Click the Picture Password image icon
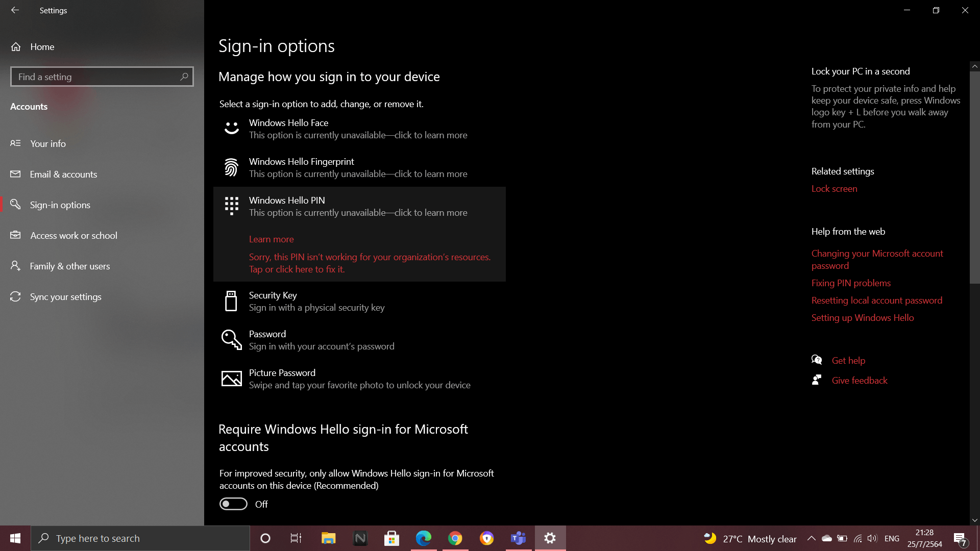Viewport: 980px width, 551px height. [231, 379]
